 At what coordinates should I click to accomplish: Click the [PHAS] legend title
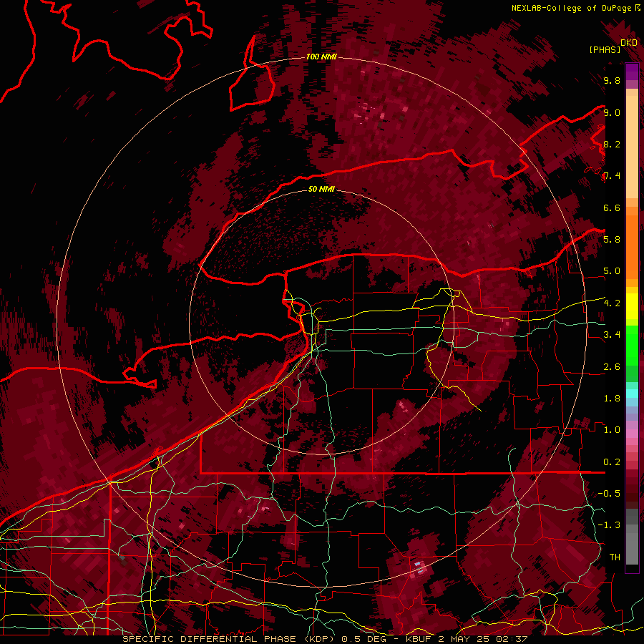(605, 49)
